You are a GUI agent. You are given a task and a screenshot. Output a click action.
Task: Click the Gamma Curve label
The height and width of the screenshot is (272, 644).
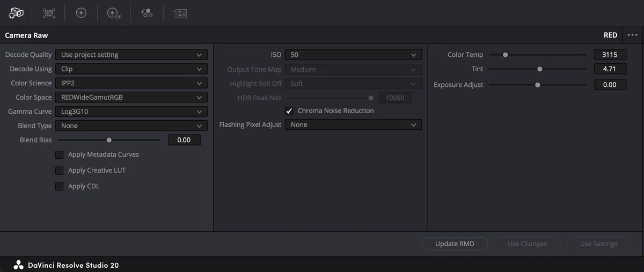point(30,112)
